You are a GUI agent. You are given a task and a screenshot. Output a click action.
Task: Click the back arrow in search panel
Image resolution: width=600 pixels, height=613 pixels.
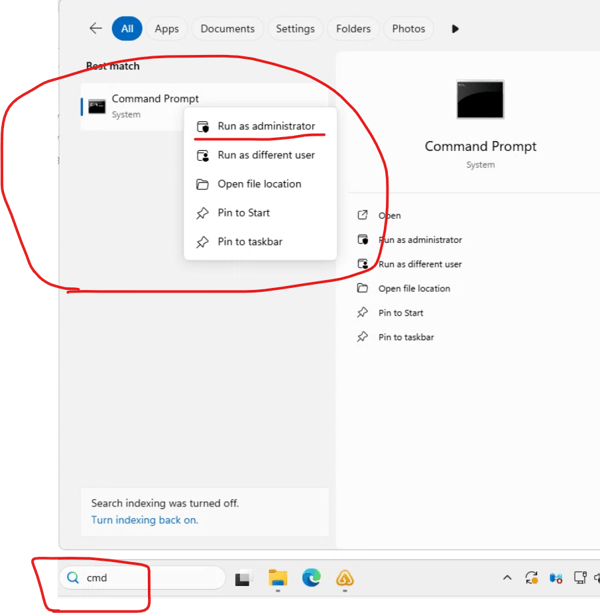(x=96, y=29)
